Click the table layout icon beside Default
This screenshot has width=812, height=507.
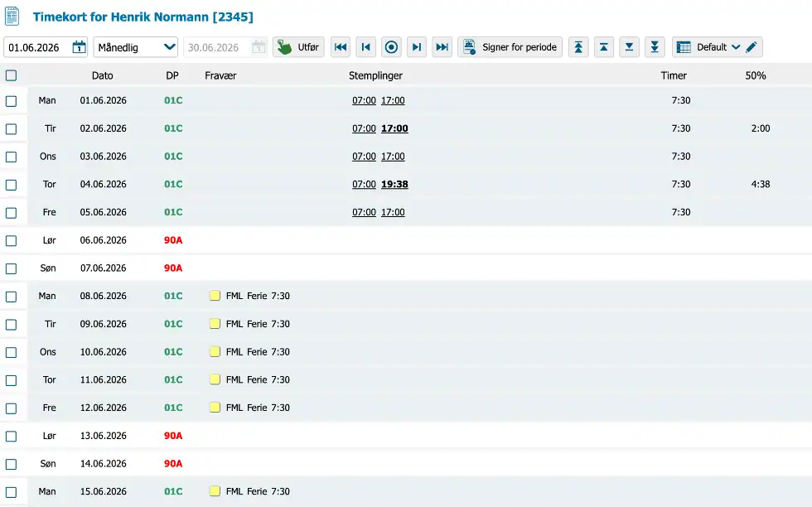pyautogui.click(x=684, y=47)
